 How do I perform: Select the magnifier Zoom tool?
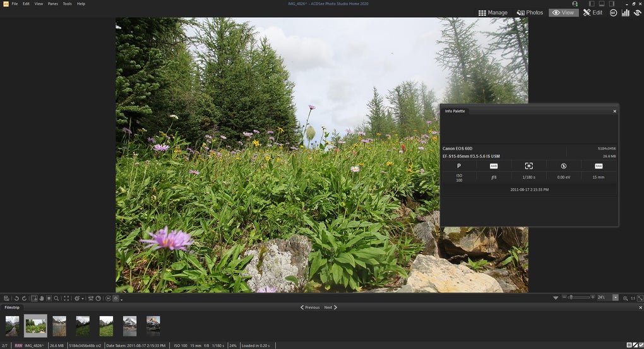pos(56,298)
